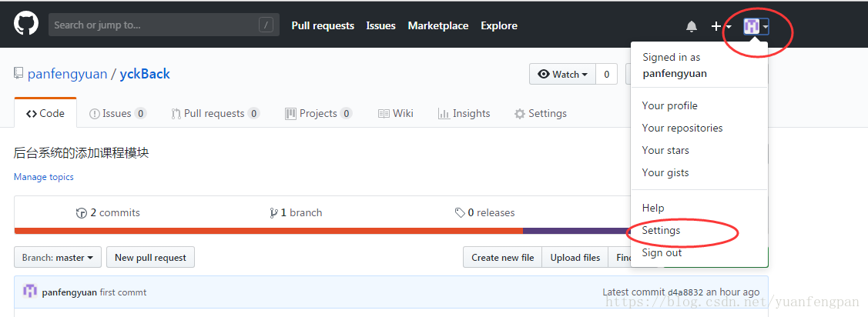868x317 pixels.
Task: Switch to the Projects tab
Action: (x=318, y=113)
